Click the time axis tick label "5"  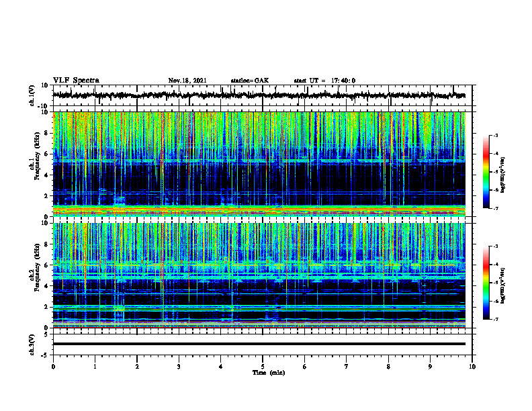[x=263, y=367]
